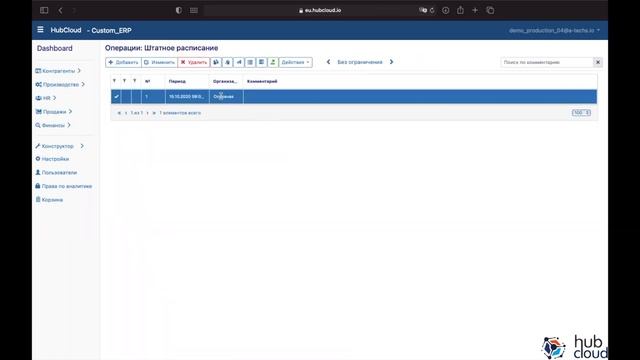Viewport: 640px width, 360px height.
Task: Click the Safari share icon
Action: point(460,10)
